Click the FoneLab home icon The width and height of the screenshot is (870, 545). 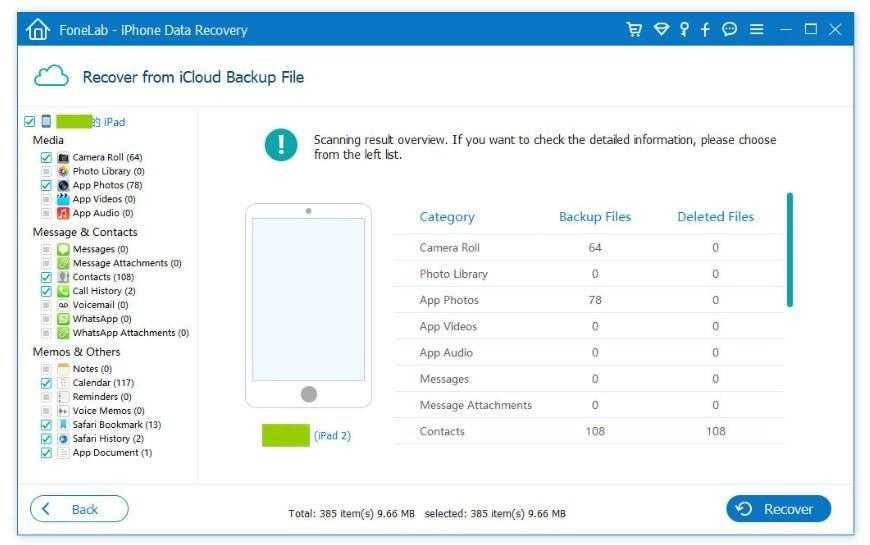[x=38, y=30]
